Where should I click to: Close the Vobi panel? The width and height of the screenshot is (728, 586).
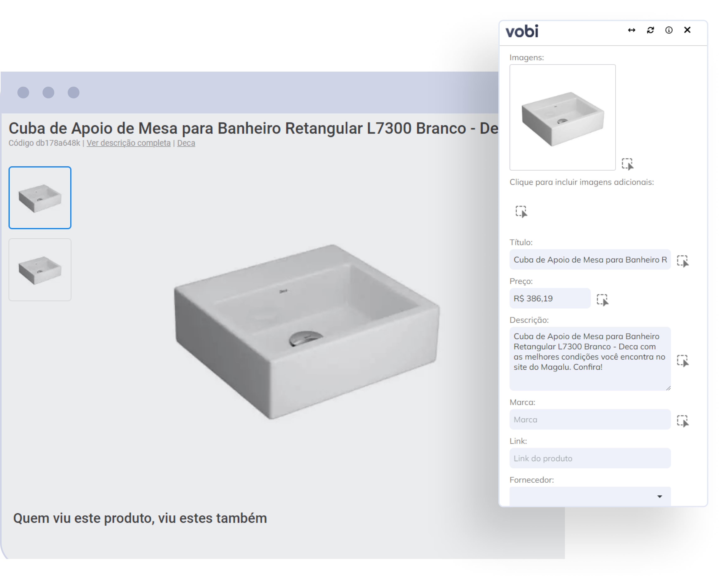click(x=687, y=30)
